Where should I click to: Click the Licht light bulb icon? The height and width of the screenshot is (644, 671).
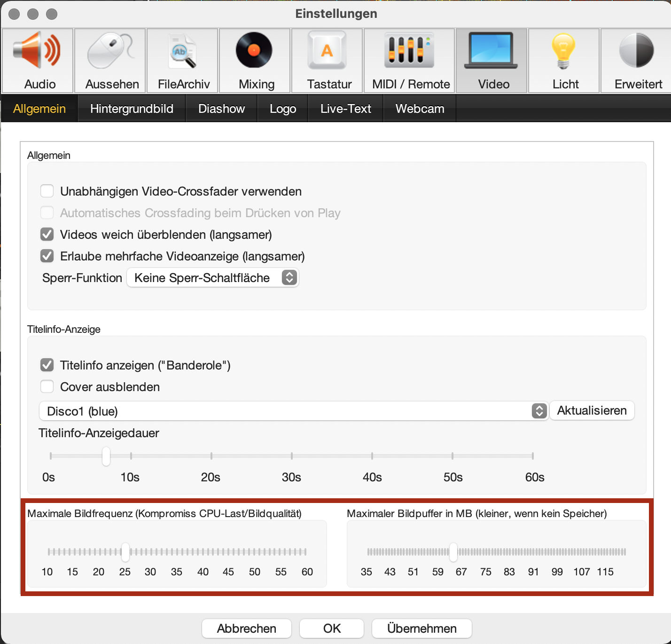(564, 51)
